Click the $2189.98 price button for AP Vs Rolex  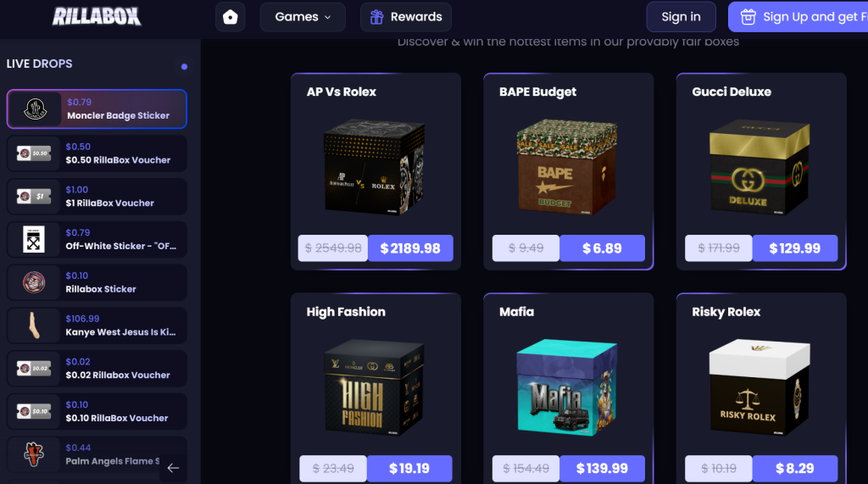(410, 248)
